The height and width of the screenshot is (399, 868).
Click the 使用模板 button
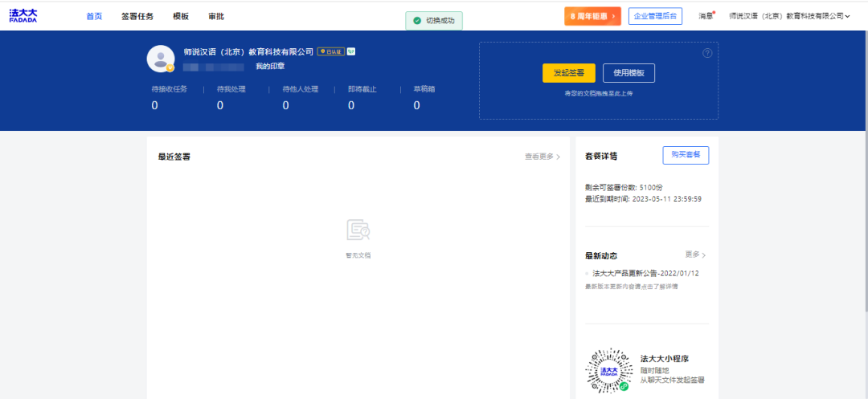(x=628, y=73)
